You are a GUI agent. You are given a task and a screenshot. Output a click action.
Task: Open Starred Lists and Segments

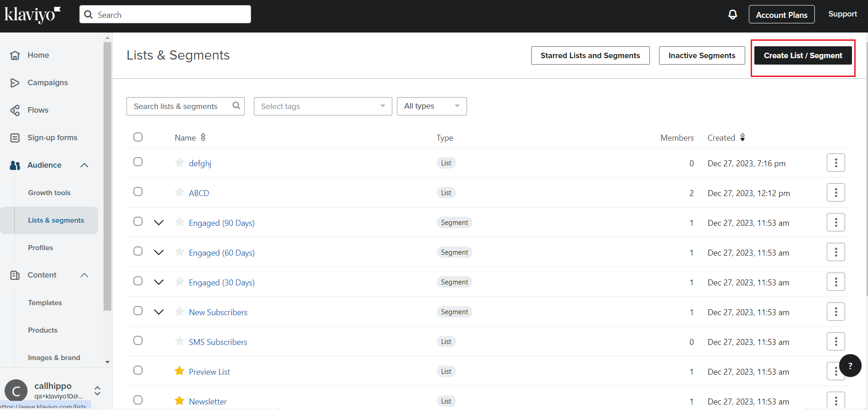[x=590, y=55]
